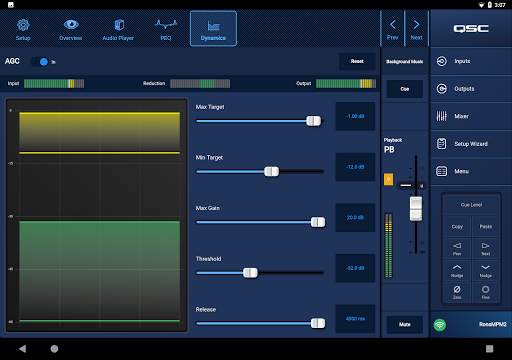
Task: Click the Paste button
Action: pos(486,227)
